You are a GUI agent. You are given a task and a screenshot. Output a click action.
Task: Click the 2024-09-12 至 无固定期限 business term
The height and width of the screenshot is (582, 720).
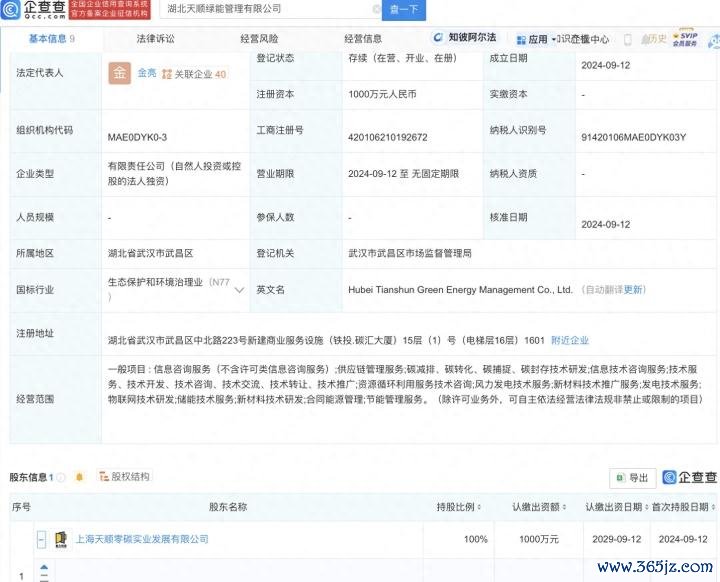point(403,174)
